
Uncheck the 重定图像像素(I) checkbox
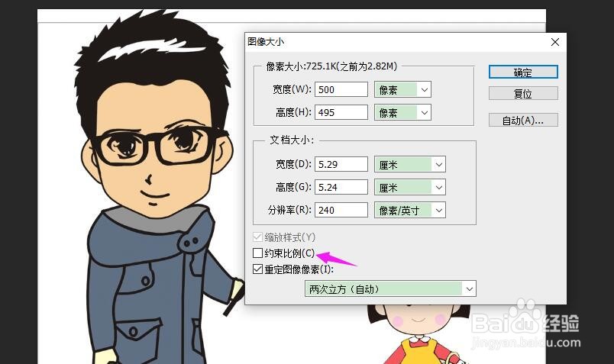coord(257,269)
